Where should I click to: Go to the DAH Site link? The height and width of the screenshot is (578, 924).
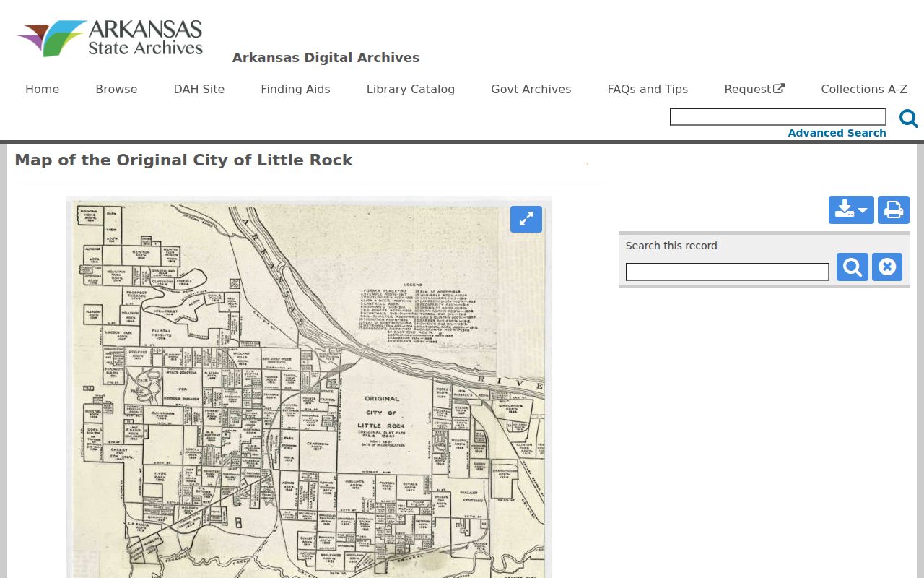tap(199, 90)
